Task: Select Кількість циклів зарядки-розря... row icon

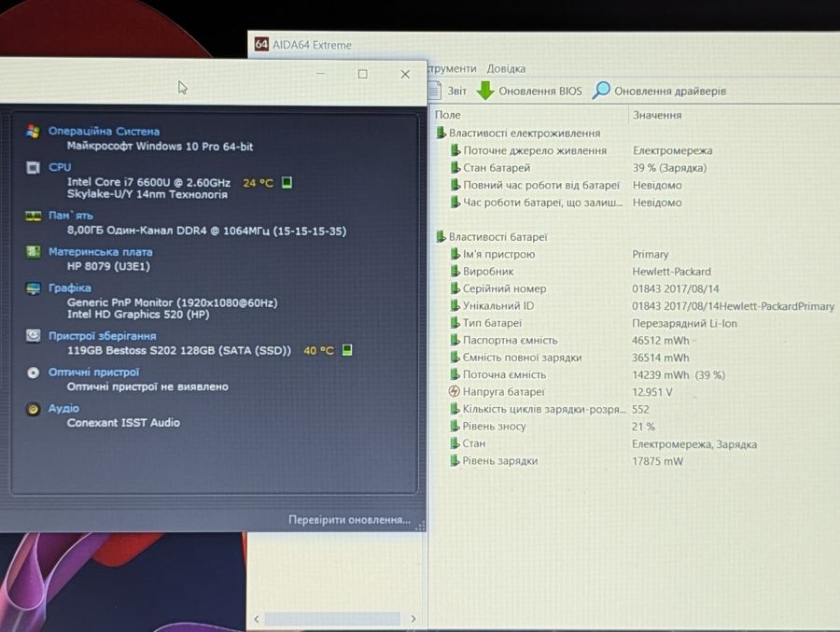Action: pos(455,409)
